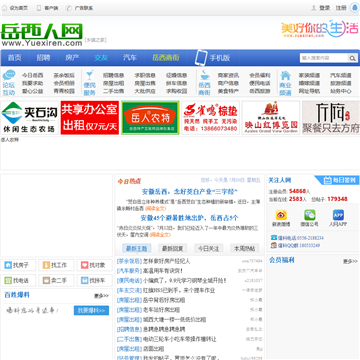The height and width of the screenshot is (360, 360).
Task: Open the 夹石沟 休闲生态农场 banner
Action: click(x=29, y=118)
